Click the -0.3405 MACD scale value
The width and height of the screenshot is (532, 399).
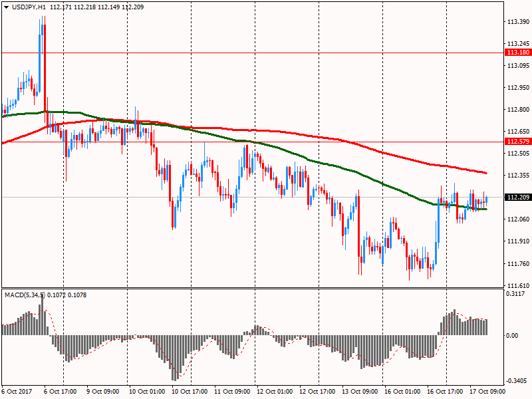(516, 381)
